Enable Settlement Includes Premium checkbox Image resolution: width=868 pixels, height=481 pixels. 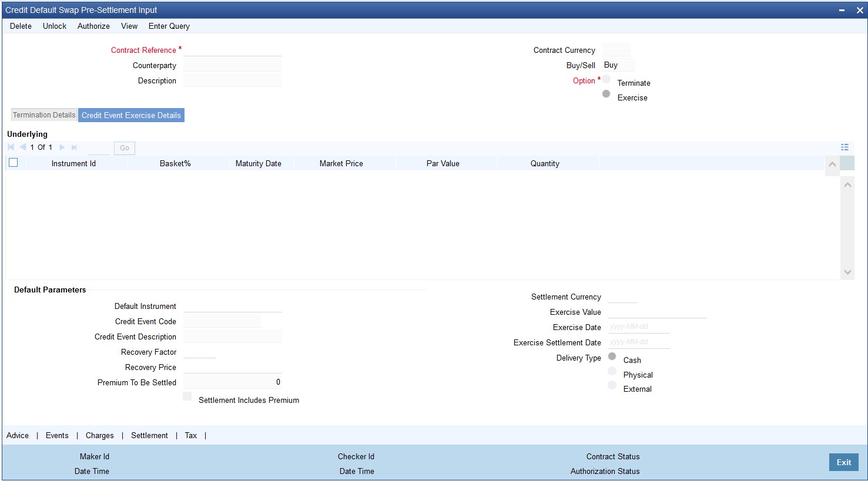point(187,396)
